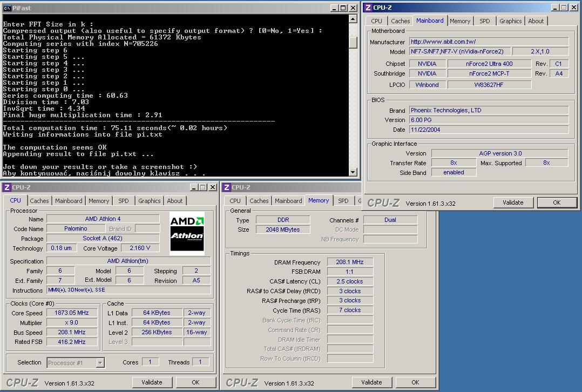Minimize the PiFast console window
Viewport: 582px width, 392px height.
pos(334,8)
